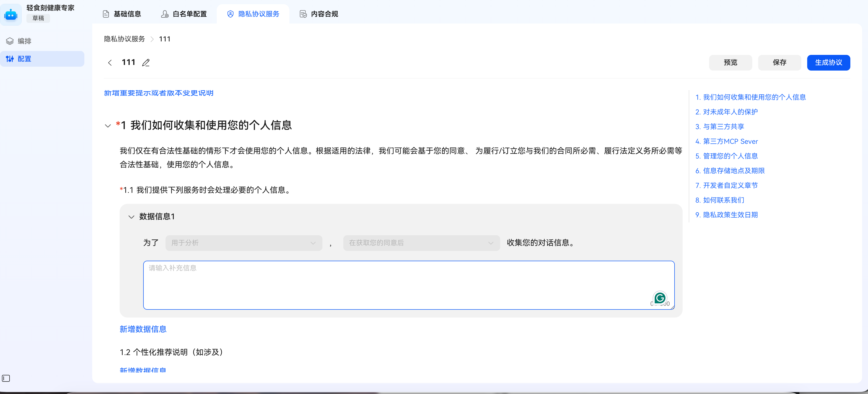
Task: Click the back arrow next to 111
Action: point(110,63)
